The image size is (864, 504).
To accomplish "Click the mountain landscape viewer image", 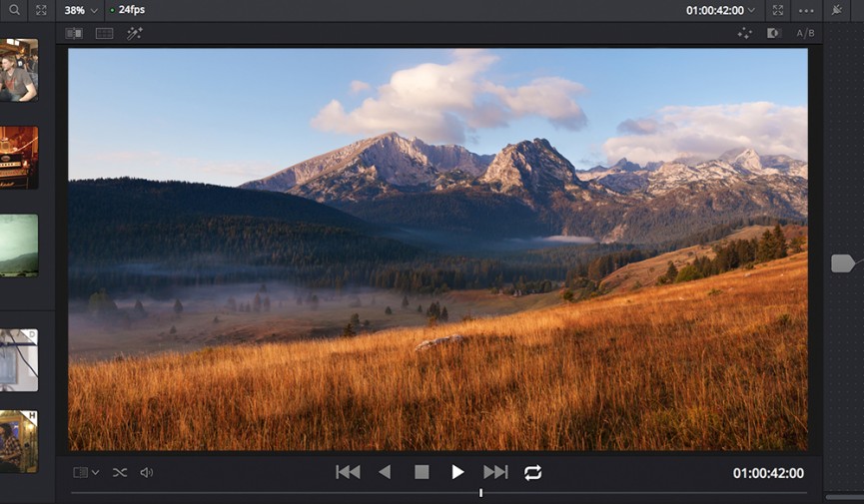I will pos(438,250).
